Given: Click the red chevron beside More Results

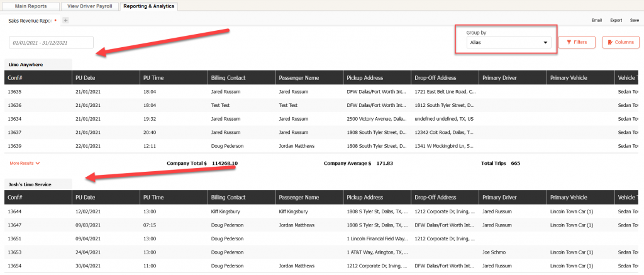Looking at the screenshot, I should [38, 163].
